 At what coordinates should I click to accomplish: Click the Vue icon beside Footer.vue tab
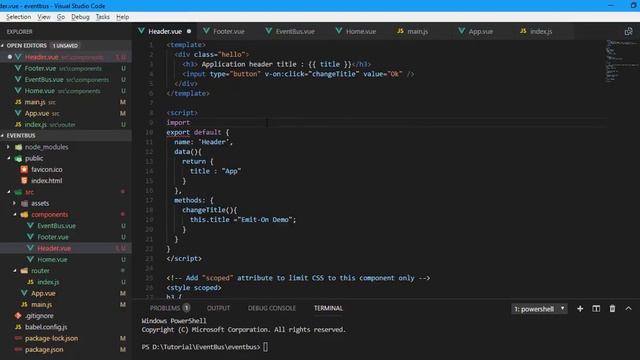click(x=206, y=31)
